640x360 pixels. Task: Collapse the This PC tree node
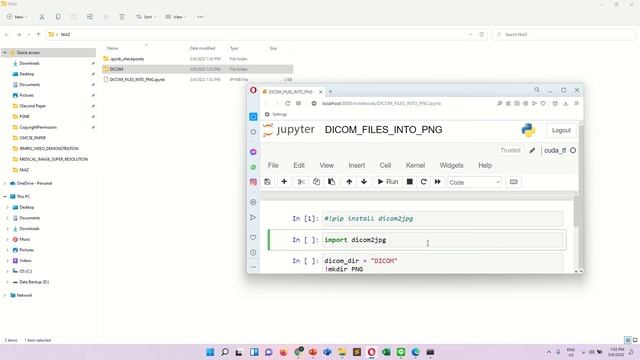[x=5, y=197]
